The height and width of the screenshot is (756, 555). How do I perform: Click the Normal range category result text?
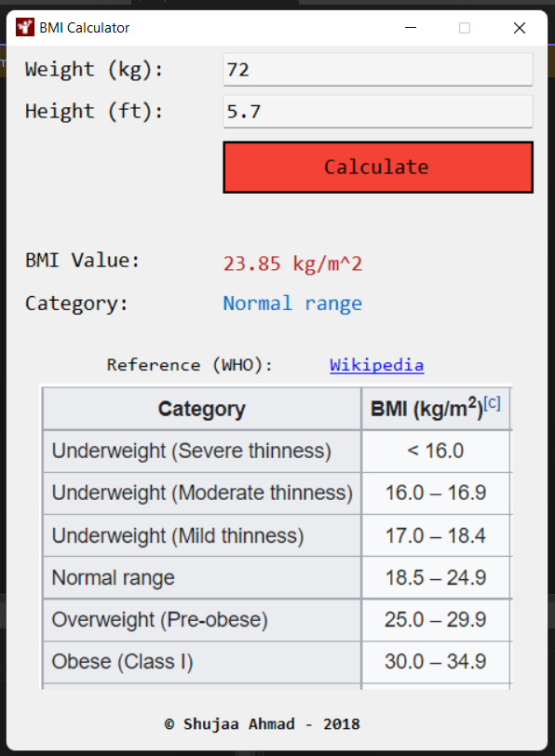(x=292, y=303)
